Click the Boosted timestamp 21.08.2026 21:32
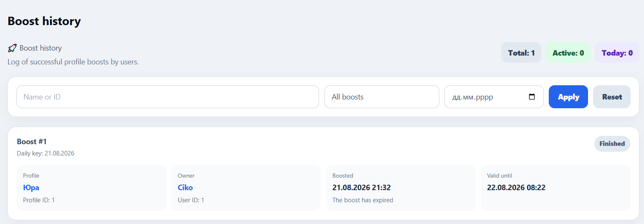This screenshot has height=224, width=644. click(362, 188)
